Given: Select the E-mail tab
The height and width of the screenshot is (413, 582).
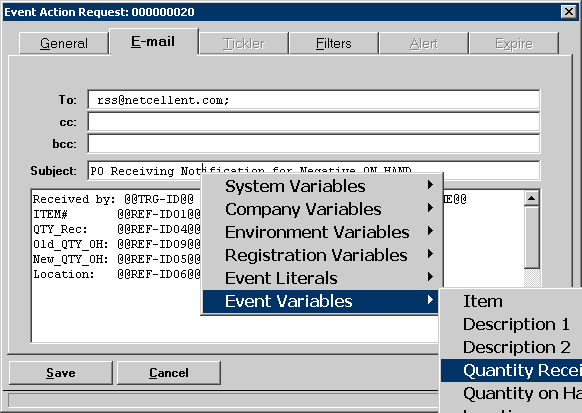Looking at the screenshot, I should point(153,42).
